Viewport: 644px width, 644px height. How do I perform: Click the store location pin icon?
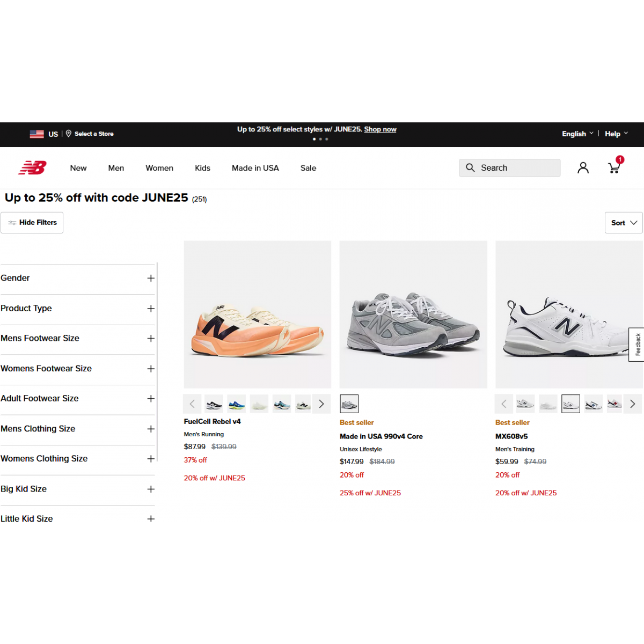pyautogui.click(x=69, y=134)
